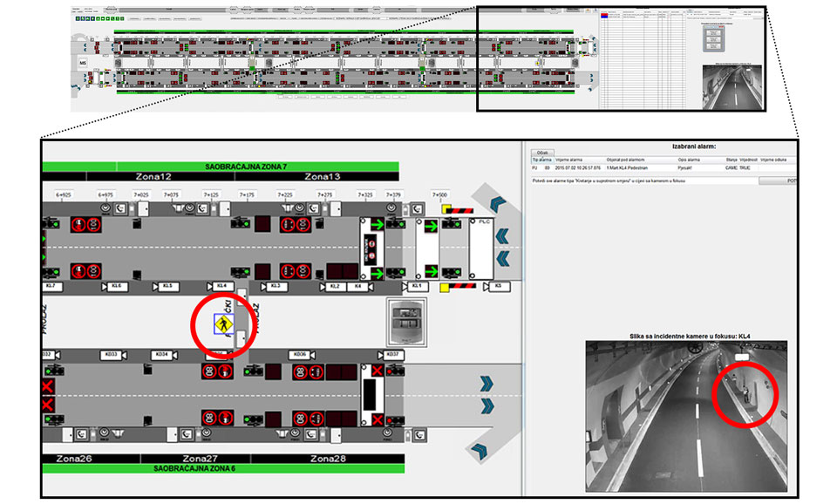
Task: Click the small button above the Tip alarma column
Action: 542,153
